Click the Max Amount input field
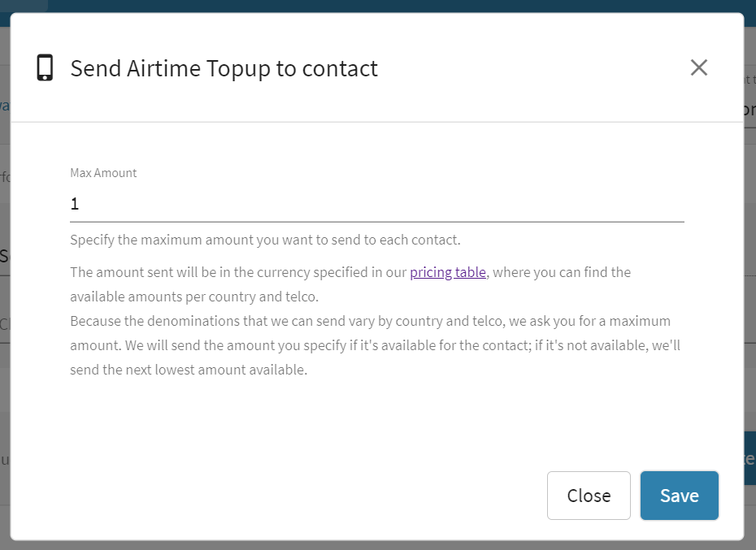The height and width of the screenshot is (550, 756). (377, 203)
